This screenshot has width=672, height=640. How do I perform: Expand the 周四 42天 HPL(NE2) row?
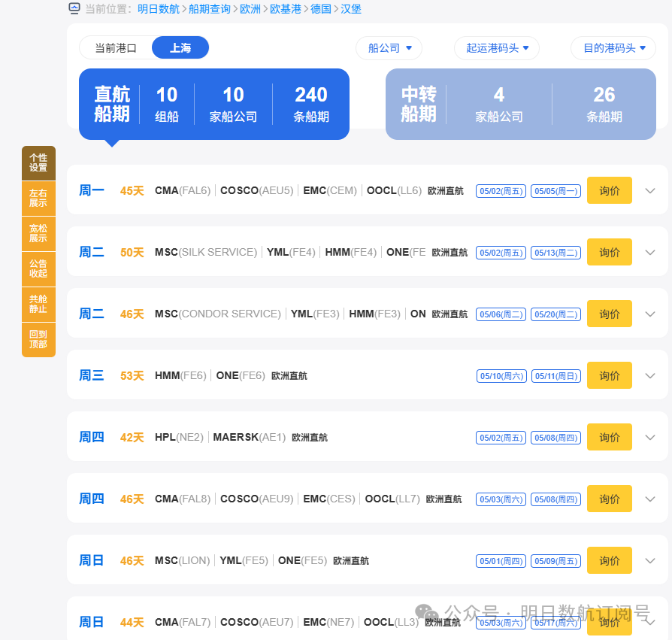click(650, 438)
